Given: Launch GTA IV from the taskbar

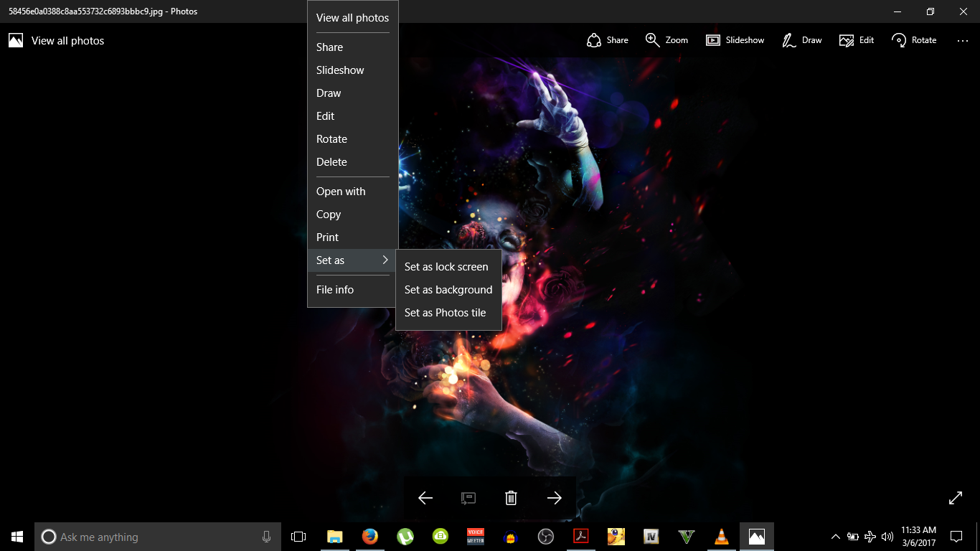Looking at the screenshot, I should [x=651, y=537].
